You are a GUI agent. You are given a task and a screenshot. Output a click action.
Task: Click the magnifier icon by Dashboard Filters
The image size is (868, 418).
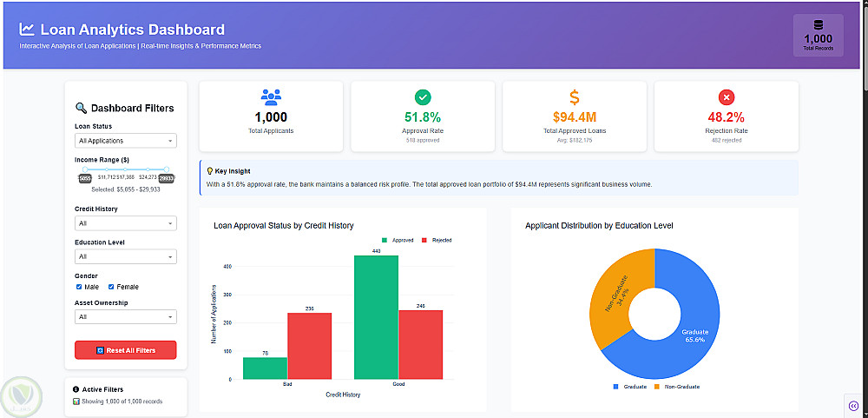[81, 108]
